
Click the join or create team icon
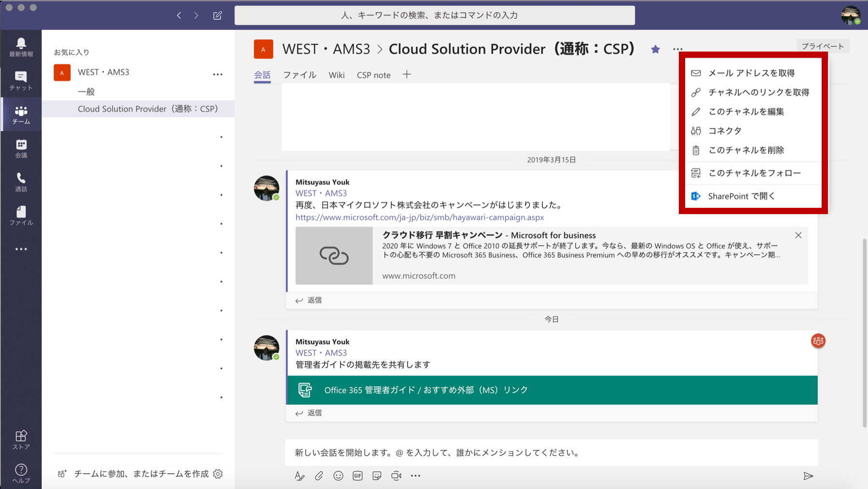pos(62,474)
